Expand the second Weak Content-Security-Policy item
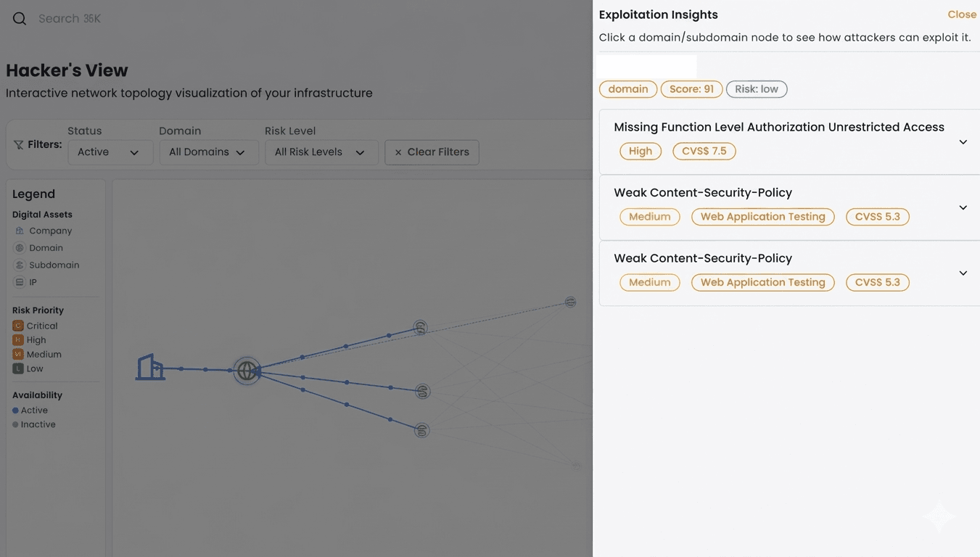This screenshot has height=557, width=980. (x=963, y=273)
